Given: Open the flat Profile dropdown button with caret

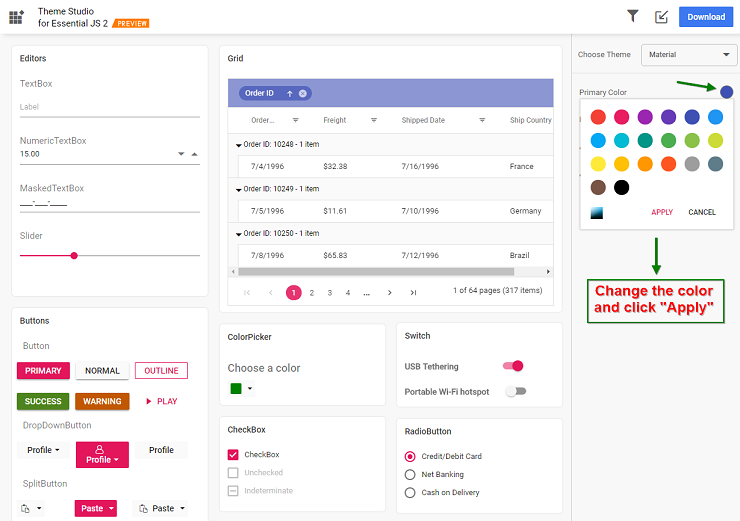Looking at the screenshot, I should [x=43, y=450].
